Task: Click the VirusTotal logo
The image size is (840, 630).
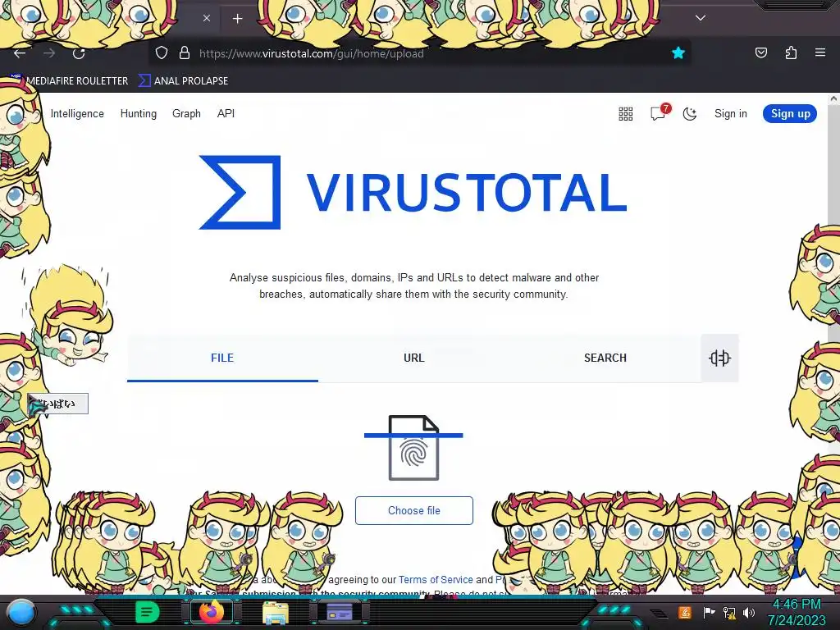Action: (413, 192)
